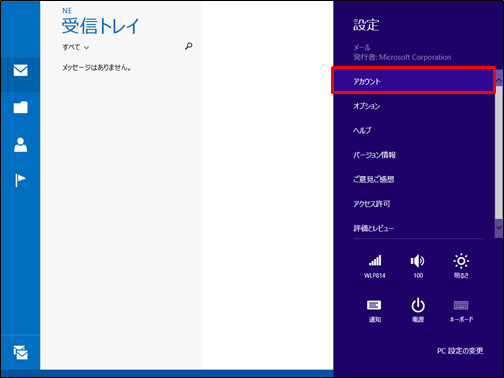Open the Mail envelope icon in sidebar
This screenshot has width=504, height=378.
(20, 70)
